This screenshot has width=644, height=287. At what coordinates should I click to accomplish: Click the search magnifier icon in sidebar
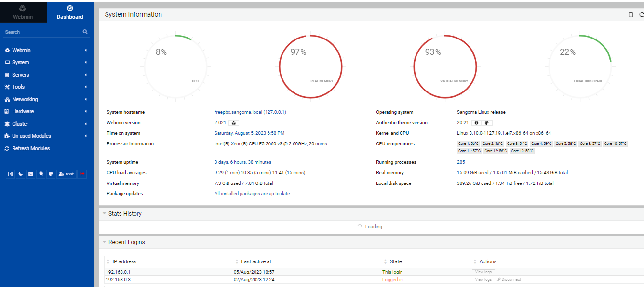85,32
